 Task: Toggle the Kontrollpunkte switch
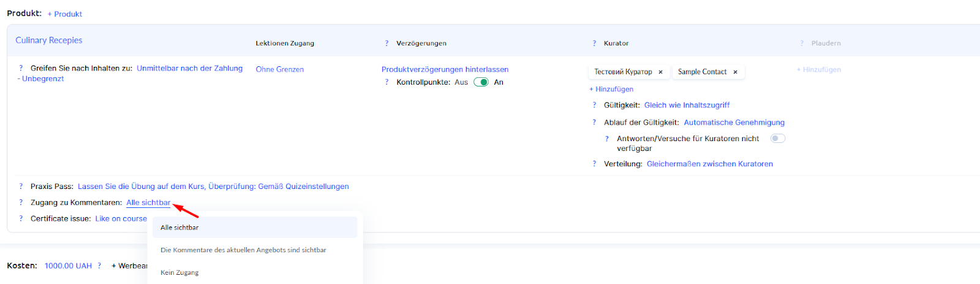click(x=481, y=82)
